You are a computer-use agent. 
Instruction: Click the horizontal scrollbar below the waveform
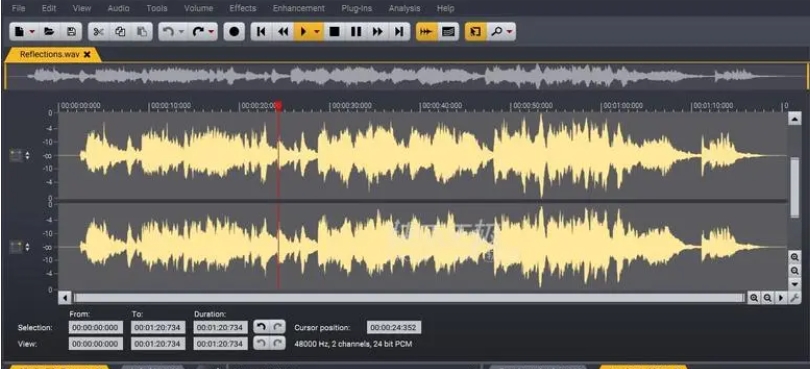coord(408,298)
